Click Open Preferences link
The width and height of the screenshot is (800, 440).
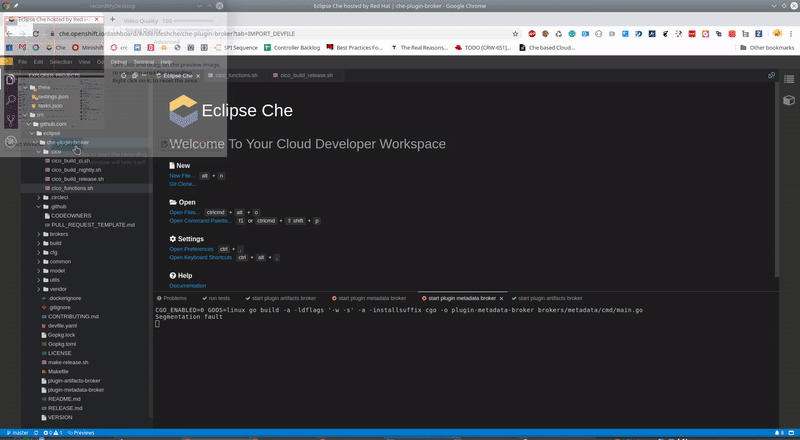coord(191,249)
